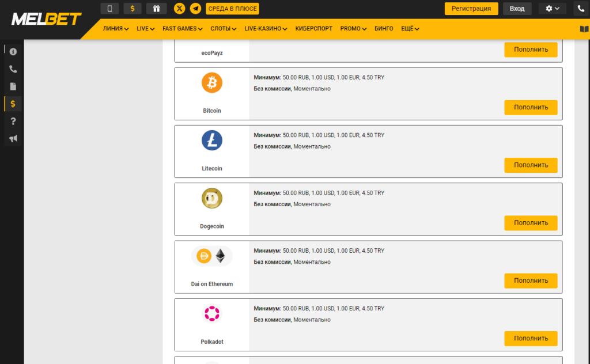Screen dimensions: 590x364
Task: Expand the LIVE-КАЗИНО menu
Action: click(266, 29)
